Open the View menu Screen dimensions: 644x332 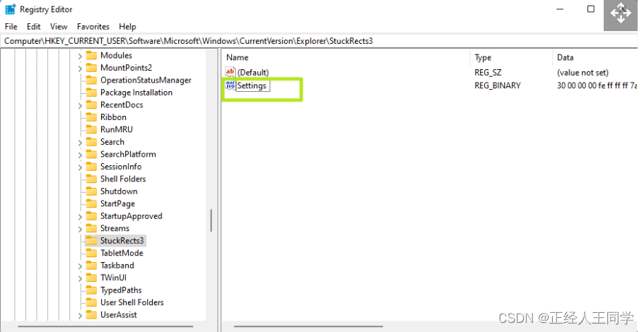[59, 27]
